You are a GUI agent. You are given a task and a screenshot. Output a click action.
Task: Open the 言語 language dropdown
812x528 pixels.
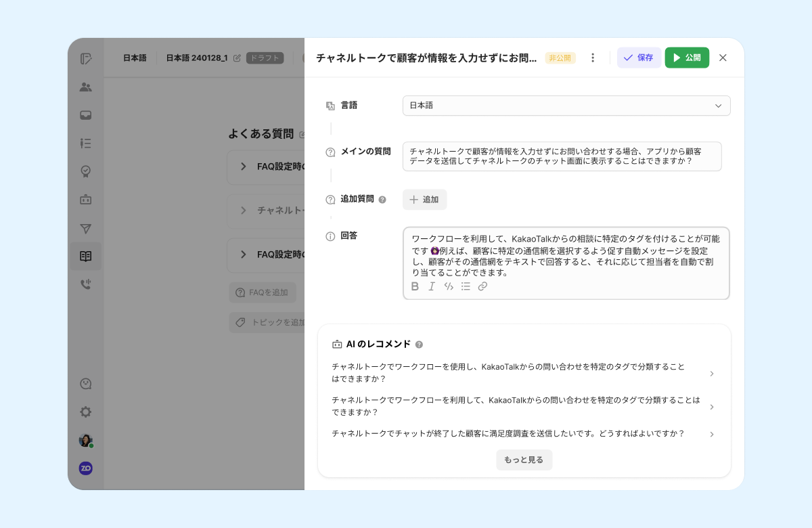pyautogui.click(x=566, y=106)
